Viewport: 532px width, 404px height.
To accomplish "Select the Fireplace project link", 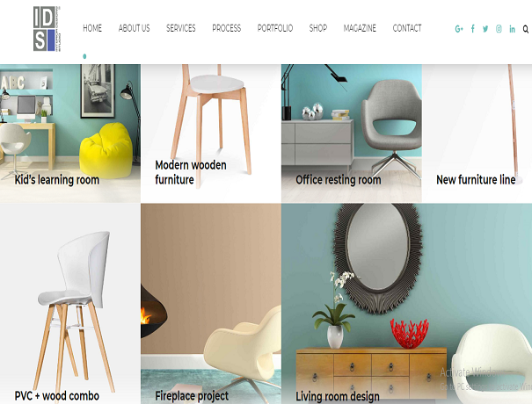I will (192, 396).
